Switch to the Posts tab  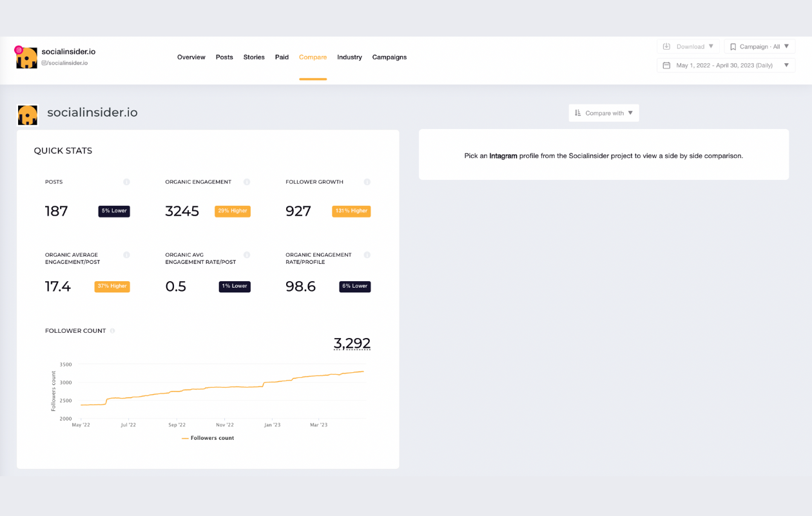pos(224,57)
